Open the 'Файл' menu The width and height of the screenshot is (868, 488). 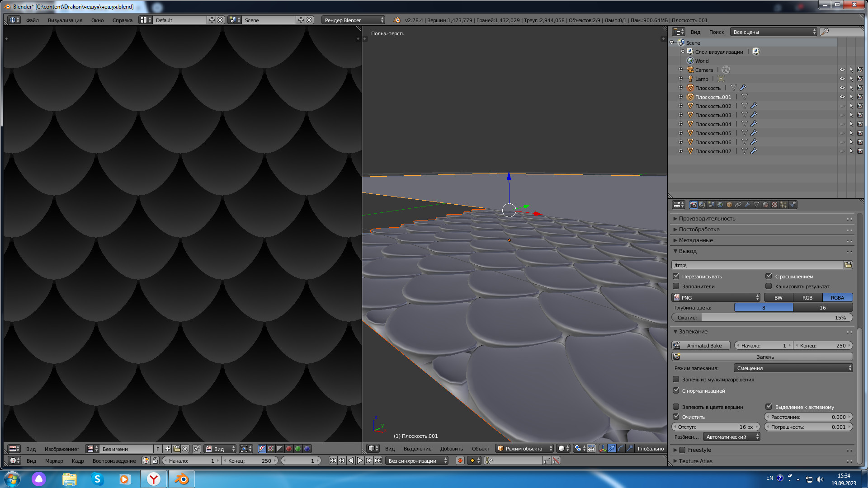pyautogui.click(x=32, y=20)
